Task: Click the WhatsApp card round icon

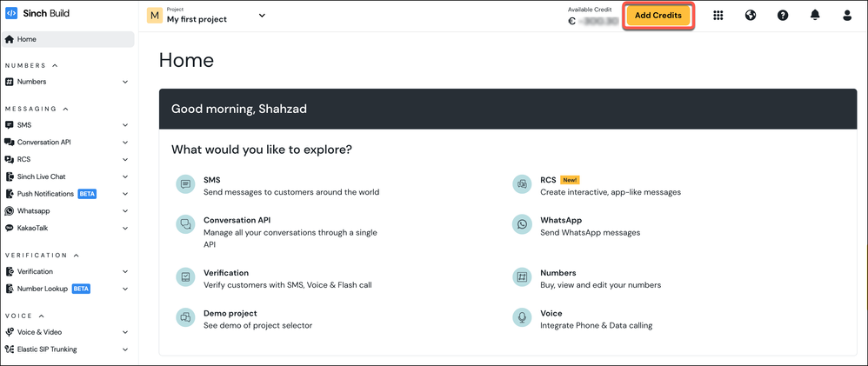Action: (522, 224)
